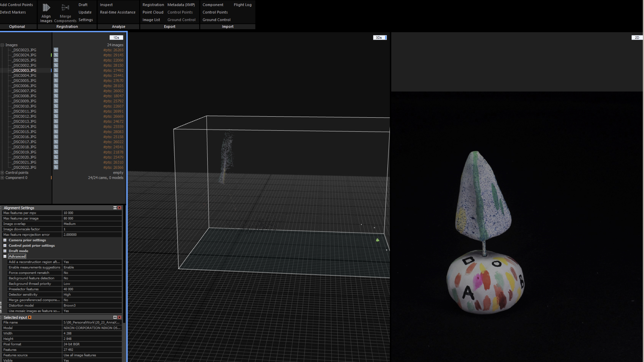Click Flight Log import button
The width and height of the screenshot is (644, 362).
click(243, 5)
